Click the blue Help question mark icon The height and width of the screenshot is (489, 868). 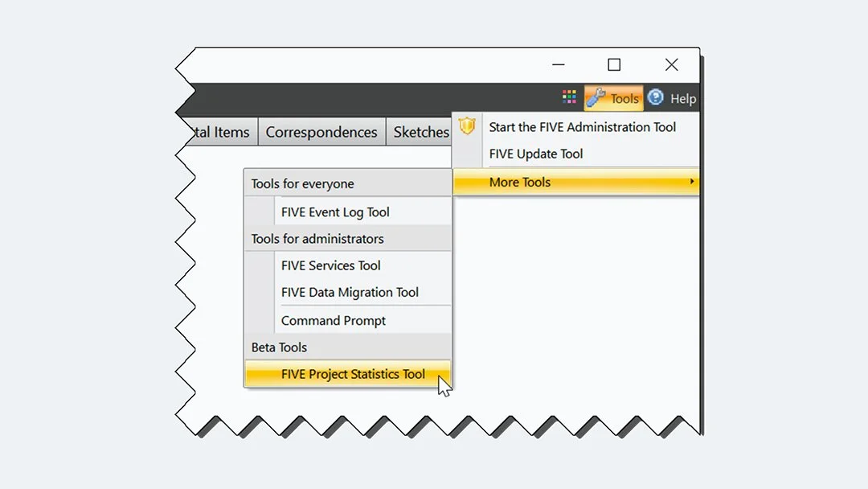[656, 97]
